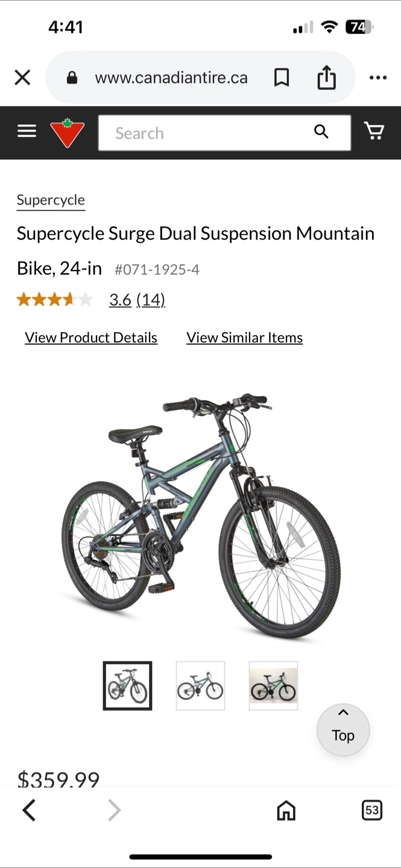Go back to the previous page
The height and width of the screenshot is (868, 401).
tap(29, 810)
